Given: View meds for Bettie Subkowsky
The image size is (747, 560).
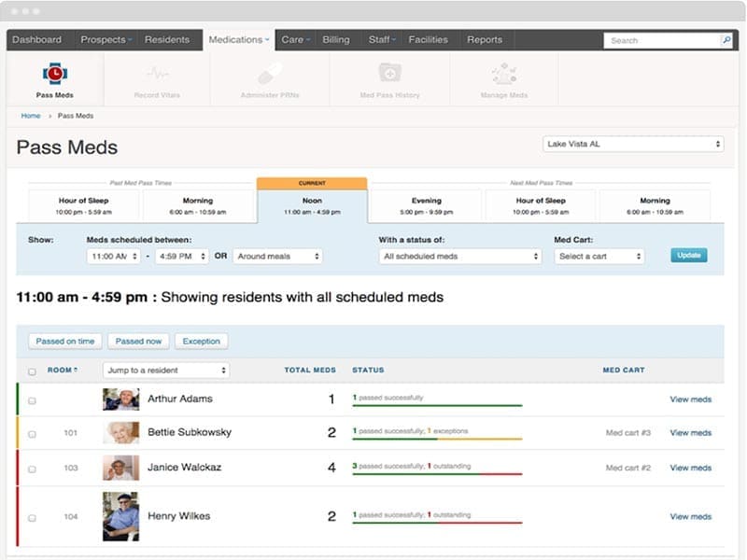Looking at the screenshot, I should tap(691, 433).
